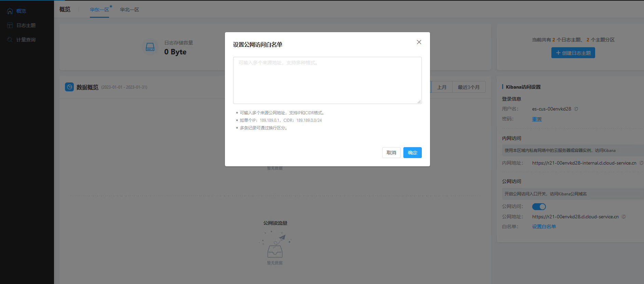Click the internal URL r21-00envkd28-internal text
This screenshot has height=284, width=644.
pos(584,163)
